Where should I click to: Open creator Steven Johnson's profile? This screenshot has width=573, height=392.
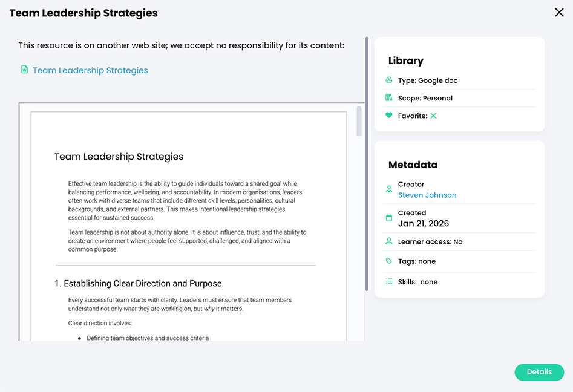[427, 195]
